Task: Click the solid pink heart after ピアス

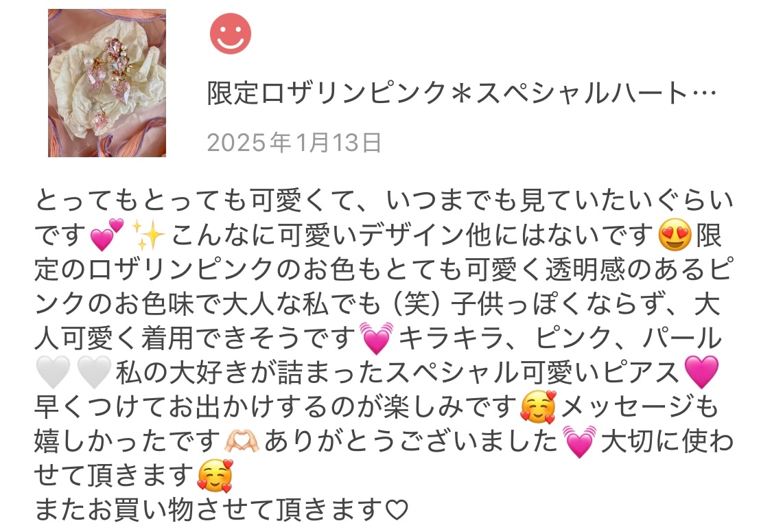Action: pyautogui.click(x=702, y=373)
